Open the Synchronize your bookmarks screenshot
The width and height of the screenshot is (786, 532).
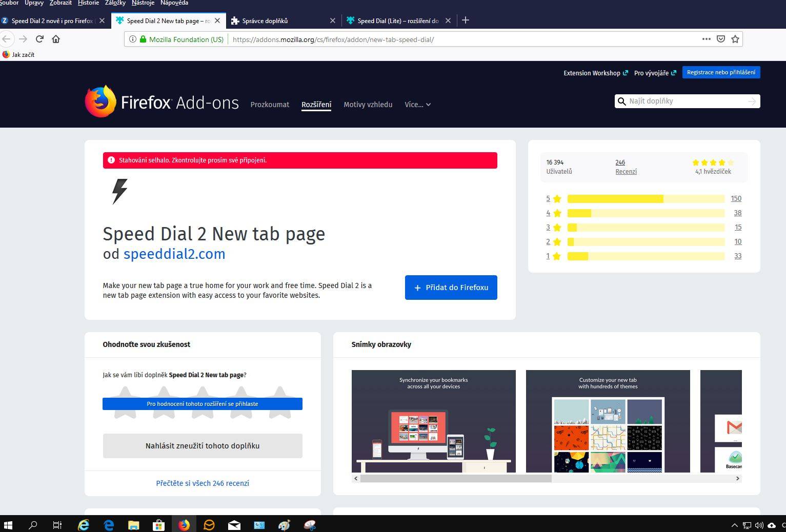pyautogui.click(x=434, y=421)
